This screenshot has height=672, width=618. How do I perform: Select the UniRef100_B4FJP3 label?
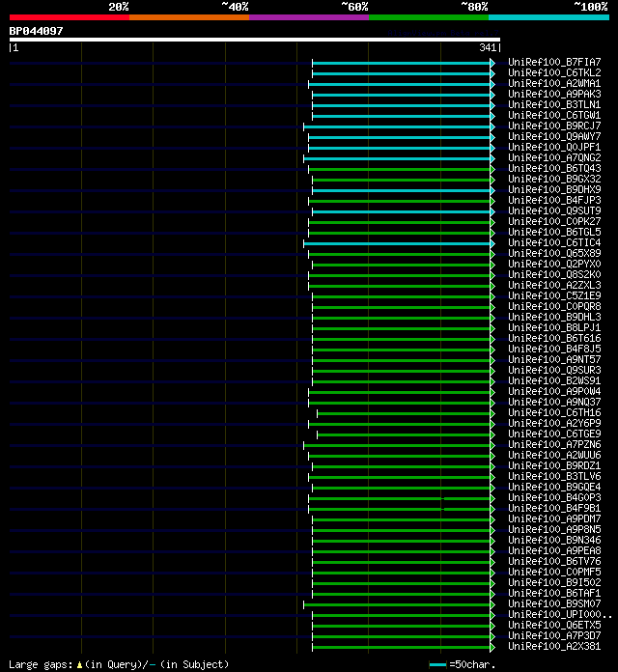[554, 200]
